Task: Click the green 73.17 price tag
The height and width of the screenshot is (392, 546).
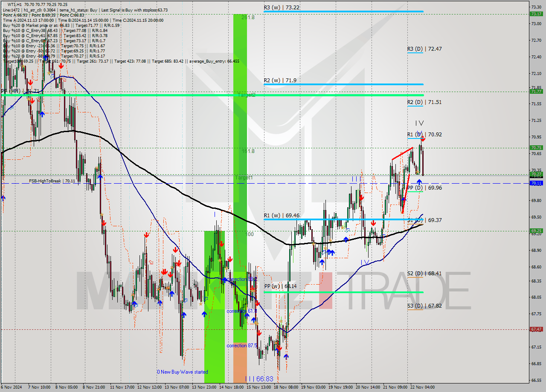Action: pos(536,14)
